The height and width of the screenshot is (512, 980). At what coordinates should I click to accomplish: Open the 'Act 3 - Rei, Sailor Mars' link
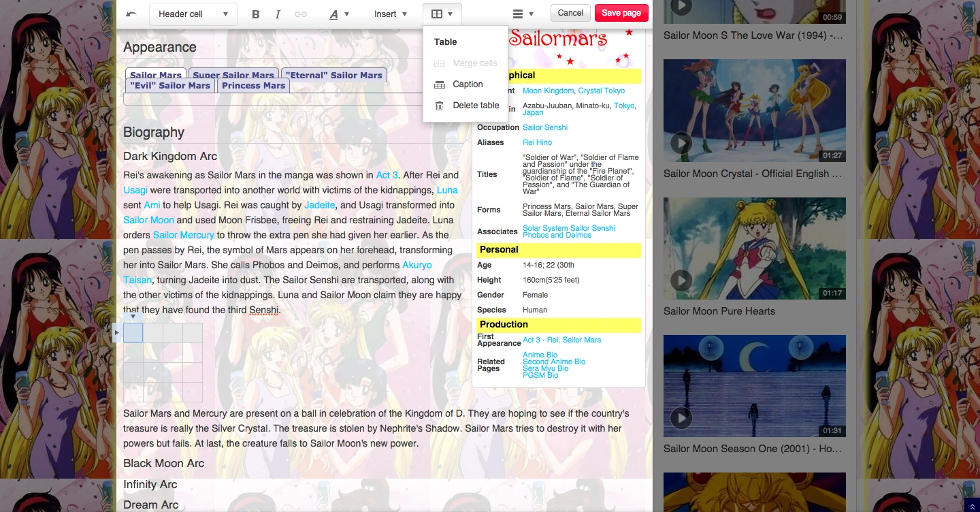pyautogui.click(x=562, y=340)
